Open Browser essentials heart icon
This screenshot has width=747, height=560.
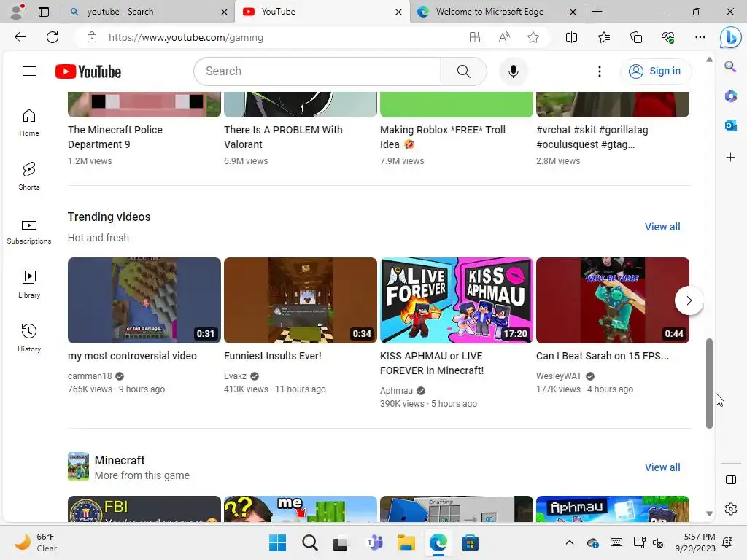point(668,37)
